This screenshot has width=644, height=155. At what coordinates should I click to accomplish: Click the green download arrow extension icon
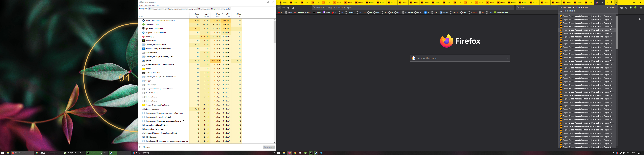[x=635, y=8]
